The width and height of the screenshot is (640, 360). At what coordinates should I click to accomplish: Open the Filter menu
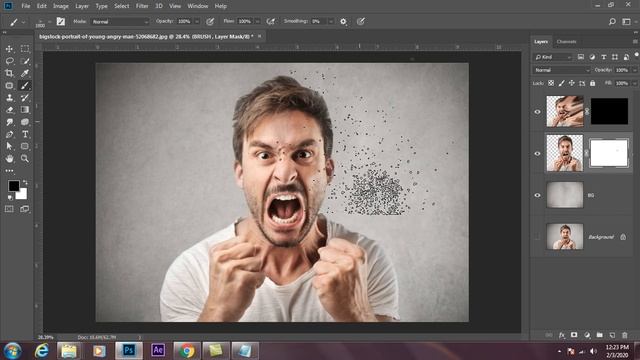pos(142,6)
